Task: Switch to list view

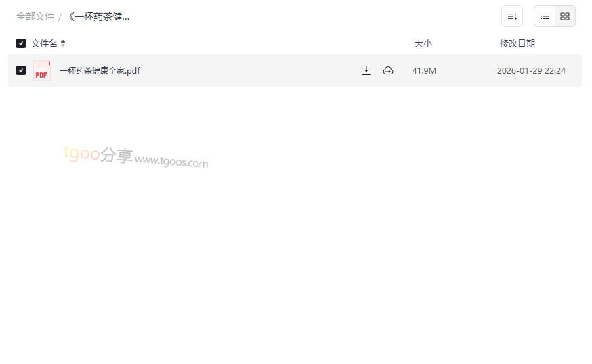Action: pos(545,16)
